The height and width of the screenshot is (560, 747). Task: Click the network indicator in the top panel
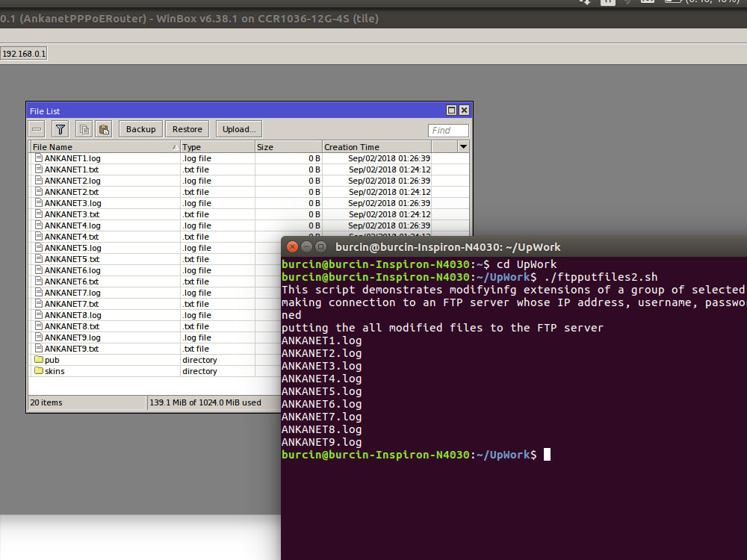pos(586,3)
